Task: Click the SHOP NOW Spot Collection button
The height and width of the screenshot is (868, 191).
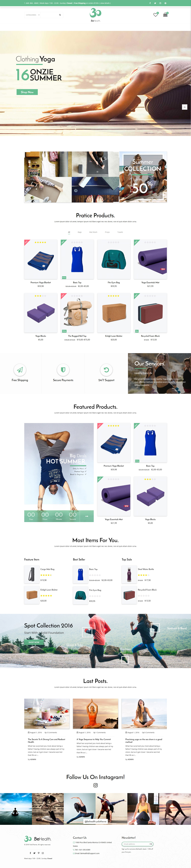Action: click(34, 642)
